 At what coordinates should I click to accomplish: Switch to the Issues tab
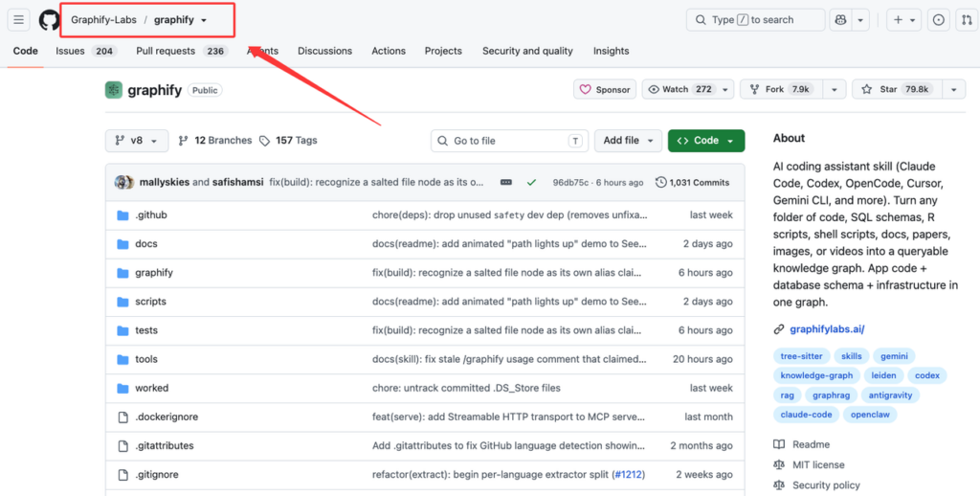85,52
